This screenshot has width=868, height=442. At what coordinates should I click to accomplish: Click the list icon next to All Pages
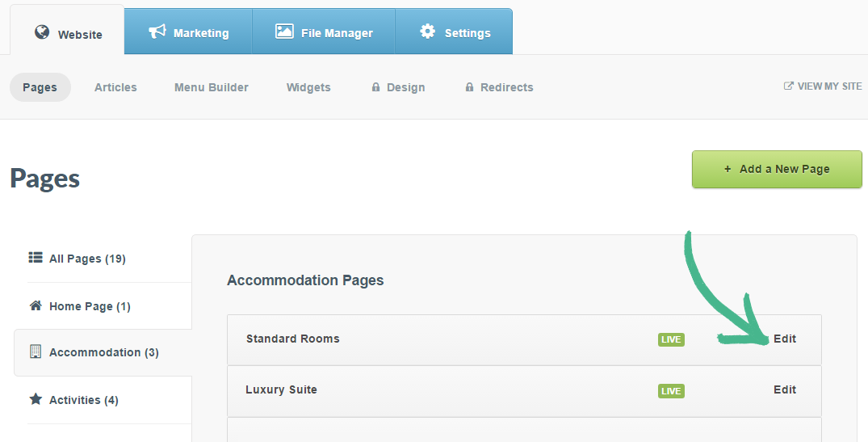coord(36,258)
